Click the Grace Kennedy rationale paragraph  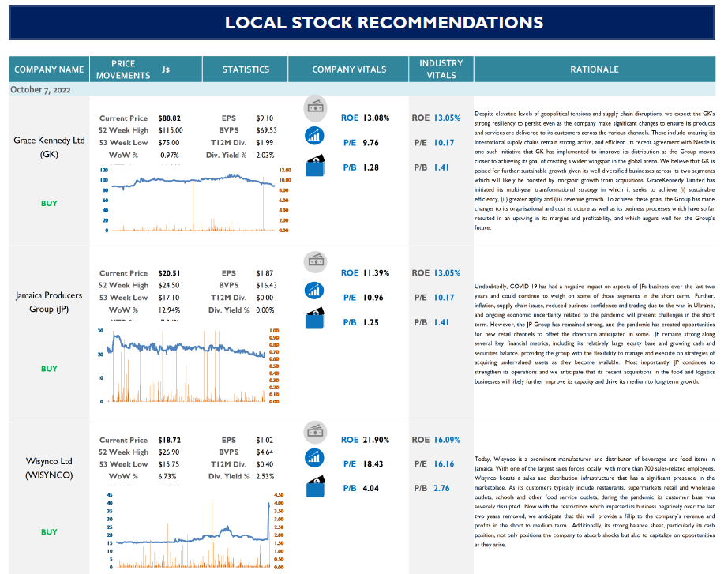(x=595, y=171)
